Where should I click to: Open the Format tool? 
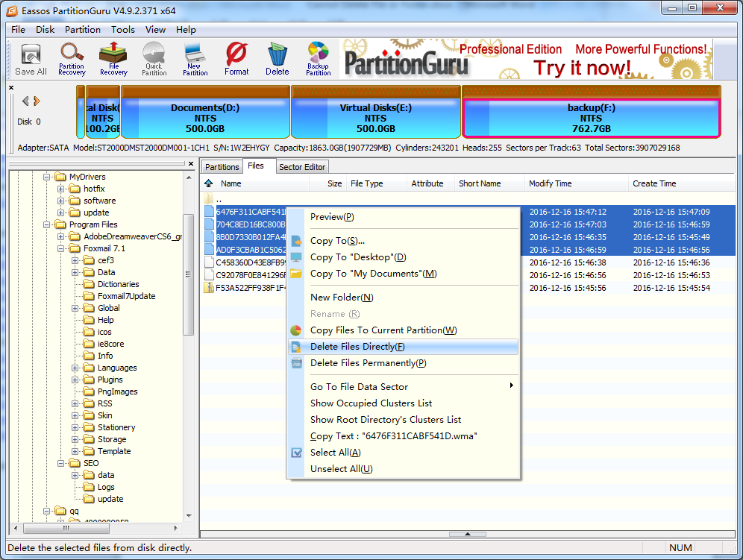(x=236, y=59)
